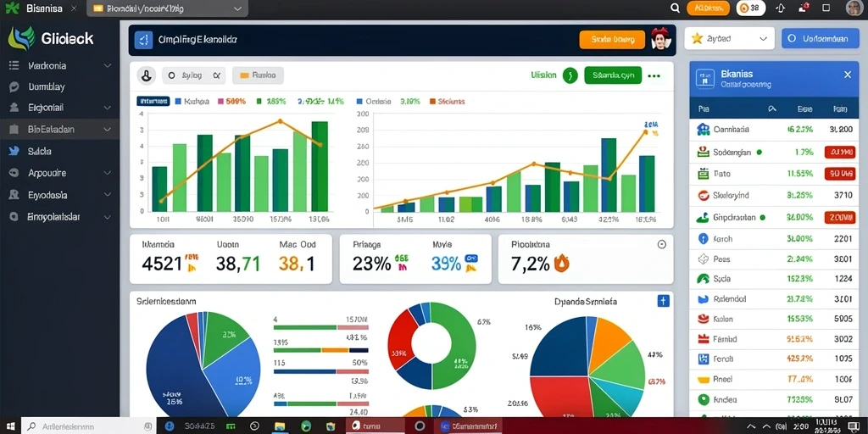The width and height of the screenshot is (868, 434).
Task: Click the orange button in the top bar
Action: pyautogui.click(x=708, y=8)
